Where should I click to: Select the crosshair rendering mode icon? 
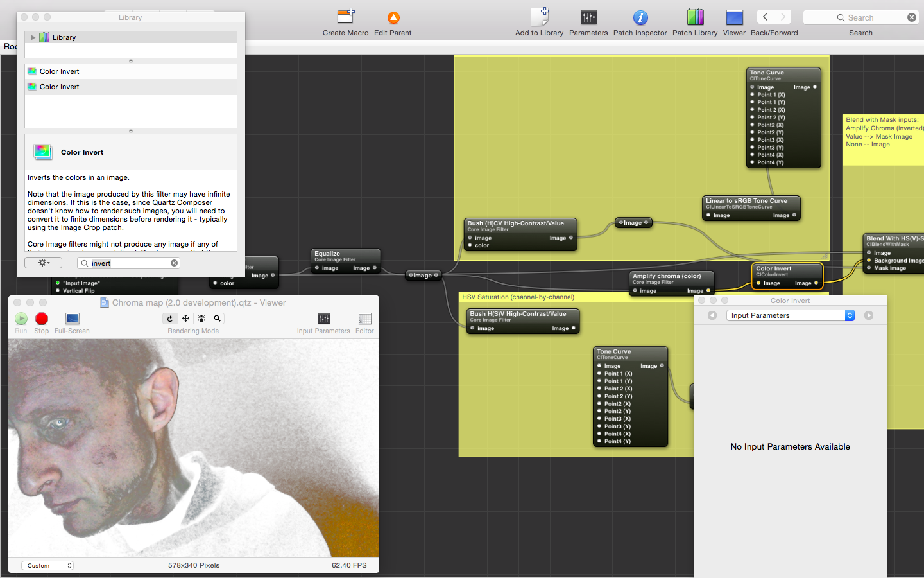pos(185,319)
